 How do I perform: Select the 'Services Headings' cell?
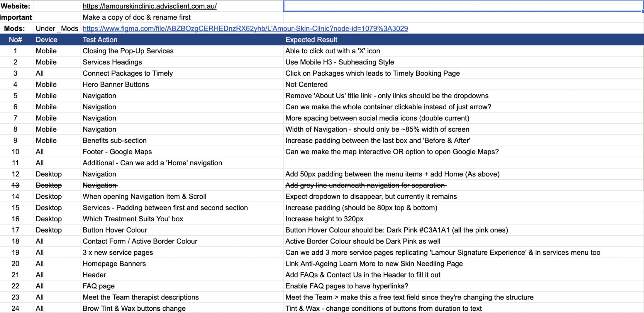click(x=182, y=62)
